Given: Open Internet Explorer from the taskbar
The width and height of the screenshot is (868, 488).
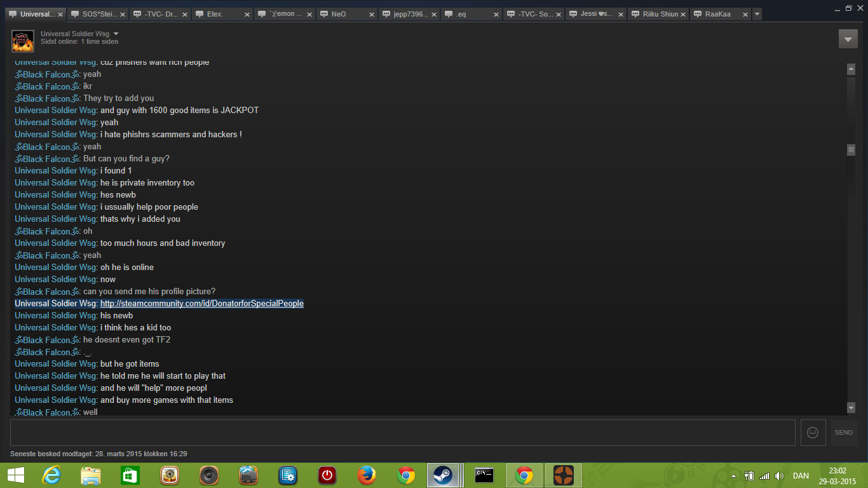Looking at the screenshot, I should 51,475.
